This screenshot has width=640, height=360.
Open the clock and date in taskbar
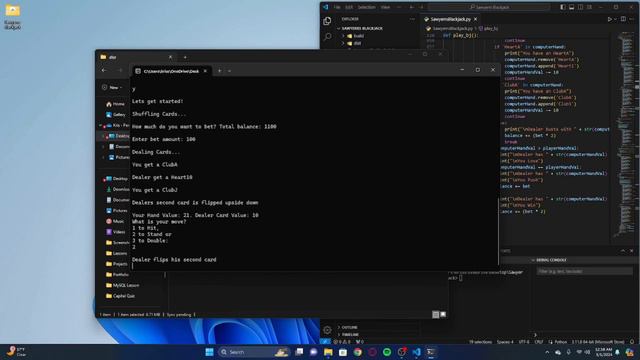click(x=604, y=352)
